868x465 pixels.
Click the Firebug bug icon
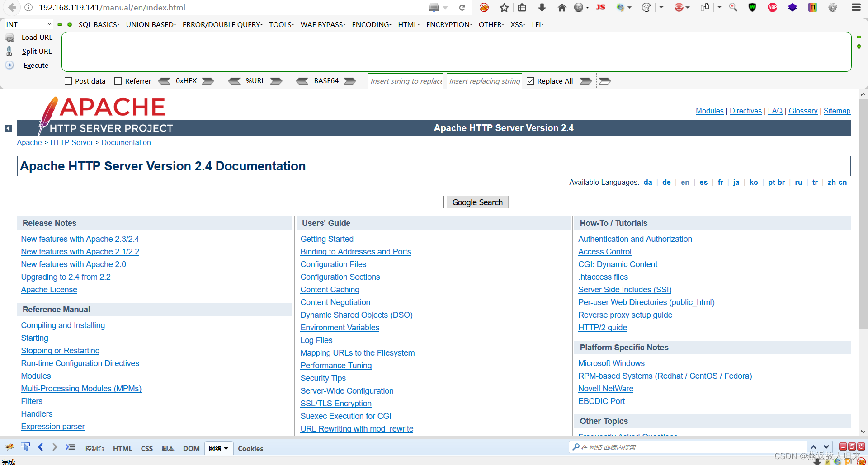(x=9, y=447)
